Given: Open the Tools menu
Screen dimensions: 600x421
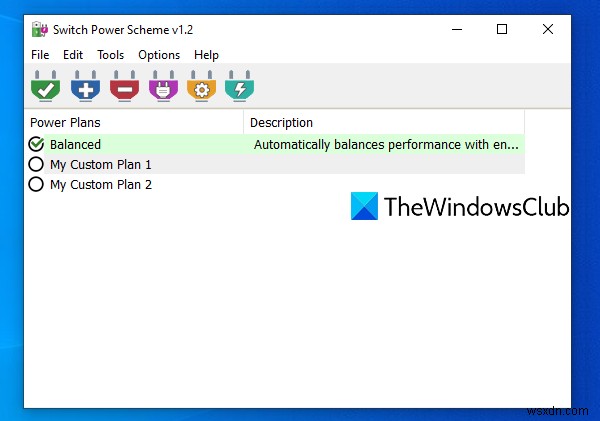Looking at the screenshot, I should [110, 55].
